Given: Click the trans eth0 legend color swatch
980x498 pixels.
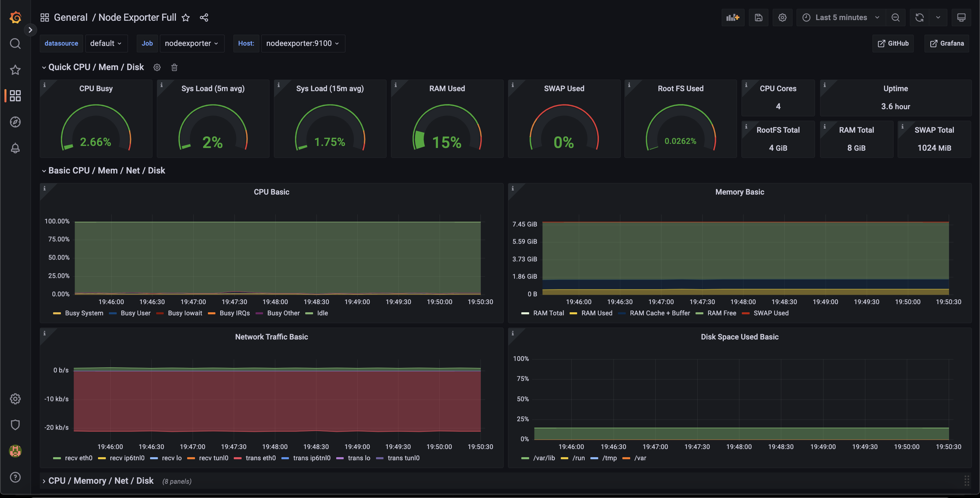Looking at the screenshot, I should click(238, 458).
